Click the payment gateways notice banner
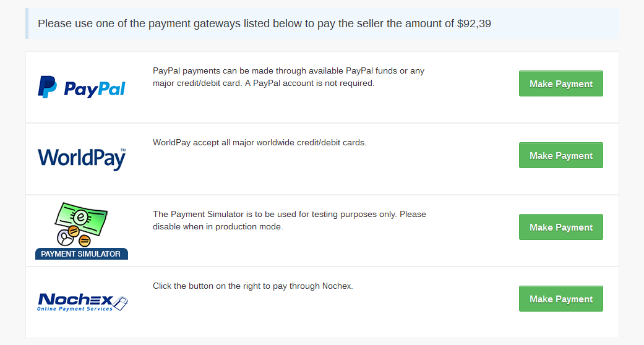 [322, 24]
